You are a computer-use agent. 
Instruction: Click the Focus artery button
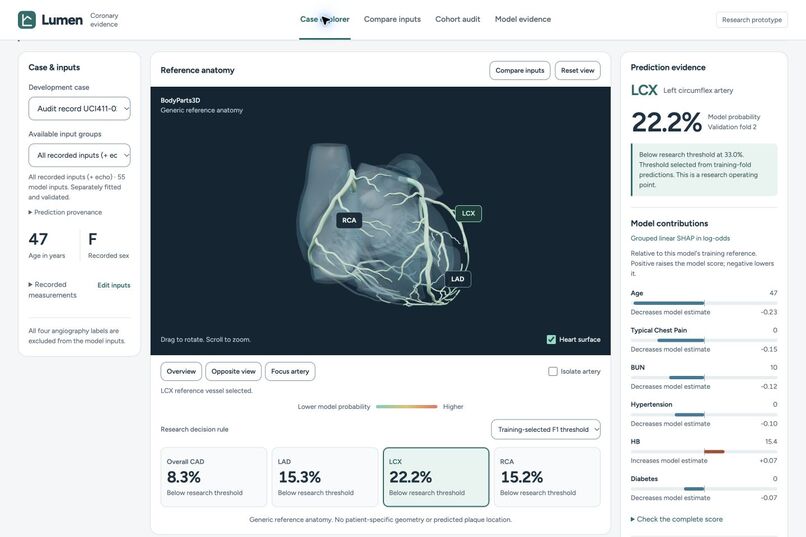tap(290, 372)
